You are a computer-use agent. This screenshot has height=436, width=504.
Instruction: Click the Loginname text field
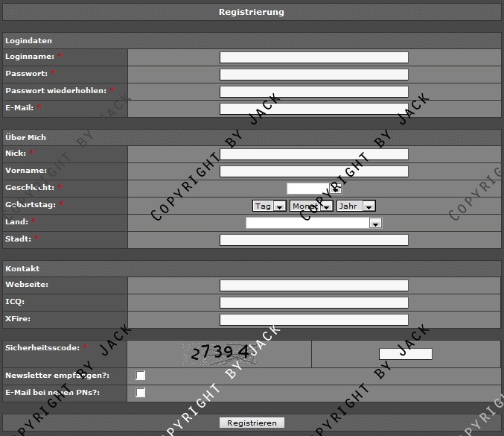pos(313,57)
